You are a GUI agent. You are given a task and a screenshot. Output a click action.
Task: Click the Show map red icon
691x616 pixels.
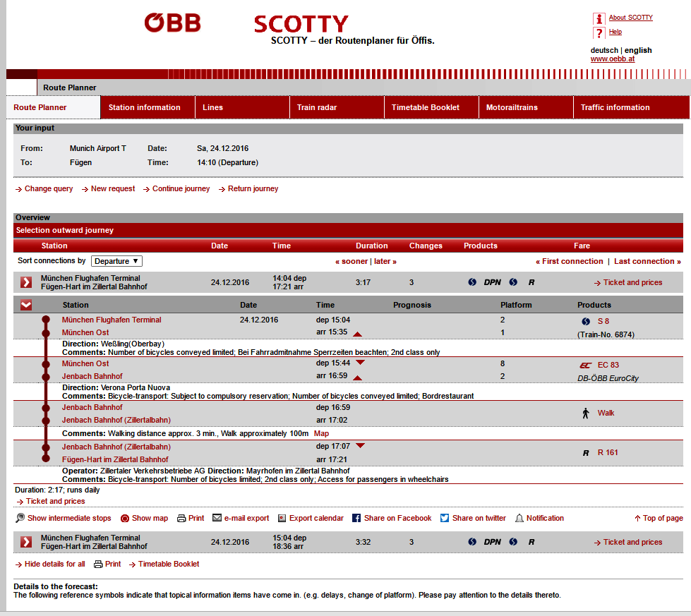[x=125, y=519]
